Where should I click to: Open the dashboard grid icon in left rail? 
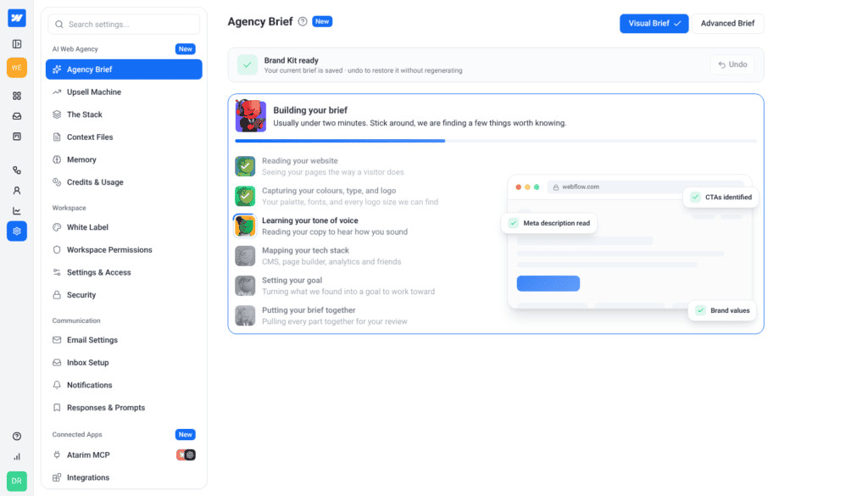17,96
